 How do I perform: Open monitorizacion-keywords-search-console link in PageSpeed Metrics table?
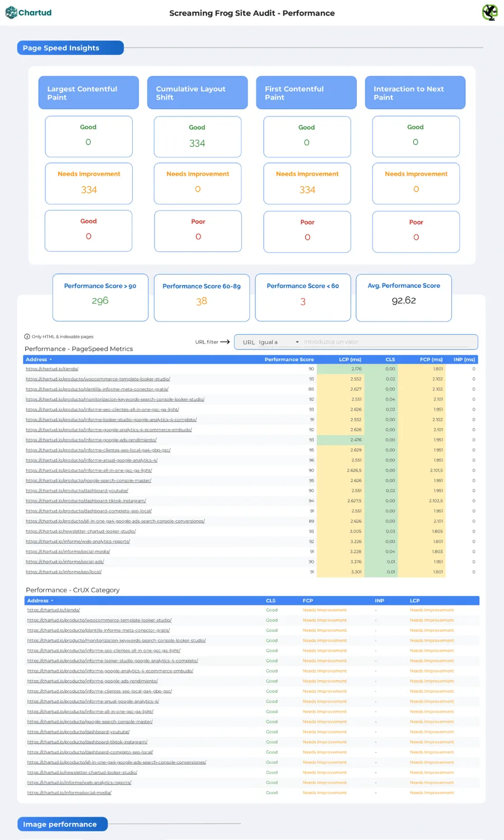[115, 399]
